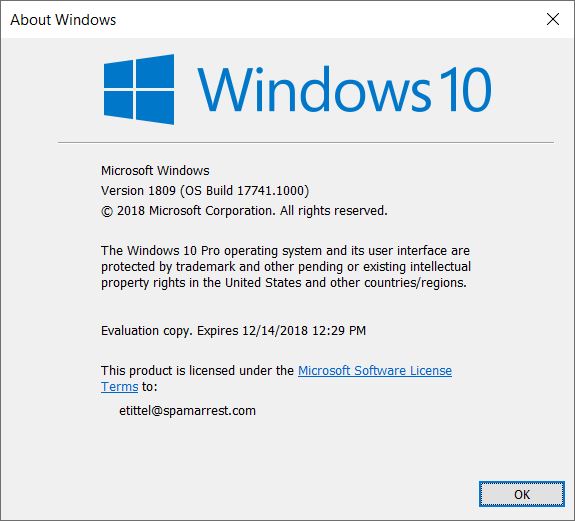Click the Evaluation copy text

pyautogui.click(x=147, y=331)
